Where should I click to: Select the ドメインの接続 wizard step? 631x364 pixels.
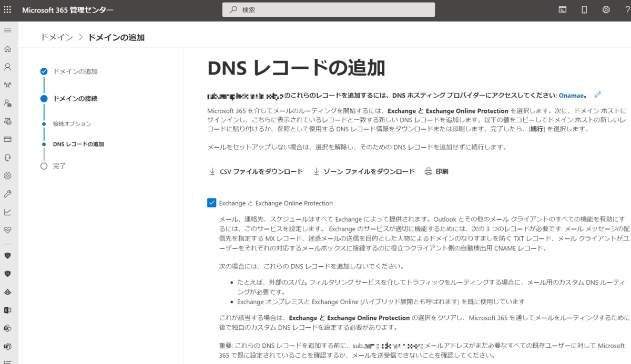tap(75, 98)
